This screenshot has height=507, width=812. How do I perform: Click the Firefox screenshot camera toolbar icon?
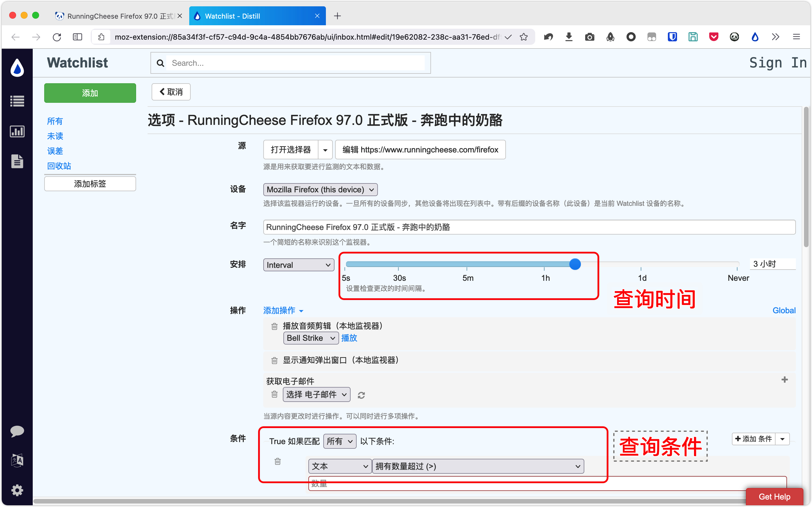pos(589,37)
